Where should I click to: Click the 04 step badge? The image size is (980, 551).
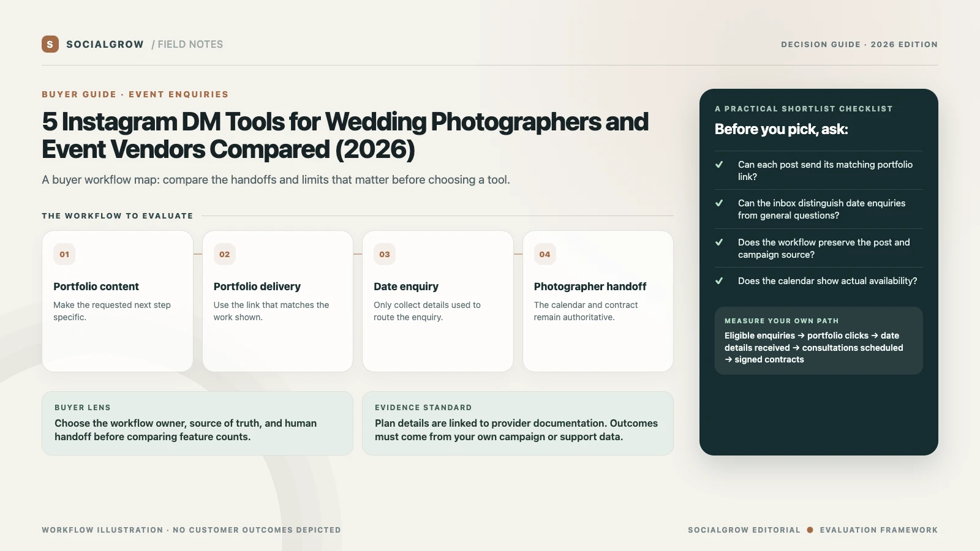click(x=545, y=254)
